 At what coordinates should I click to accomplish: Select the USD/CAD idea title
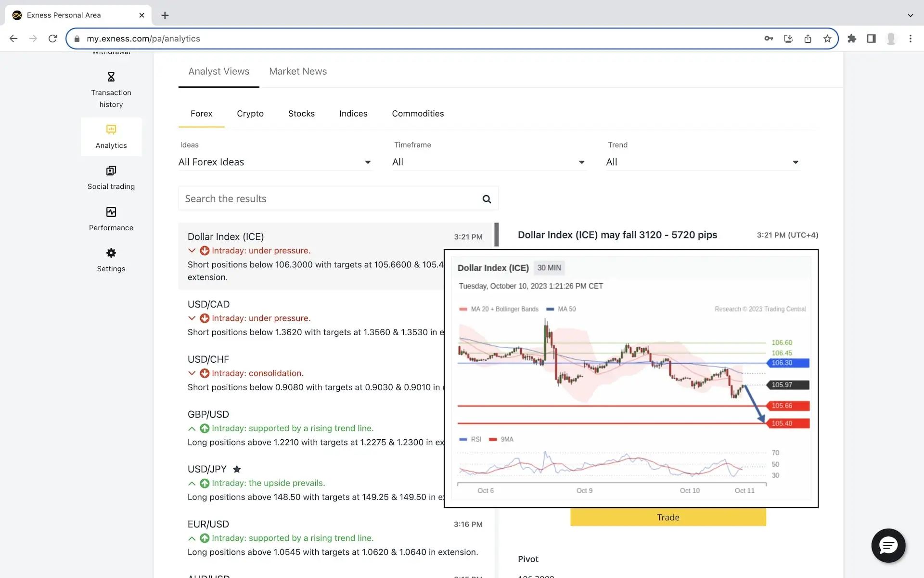tap(208, 304)
